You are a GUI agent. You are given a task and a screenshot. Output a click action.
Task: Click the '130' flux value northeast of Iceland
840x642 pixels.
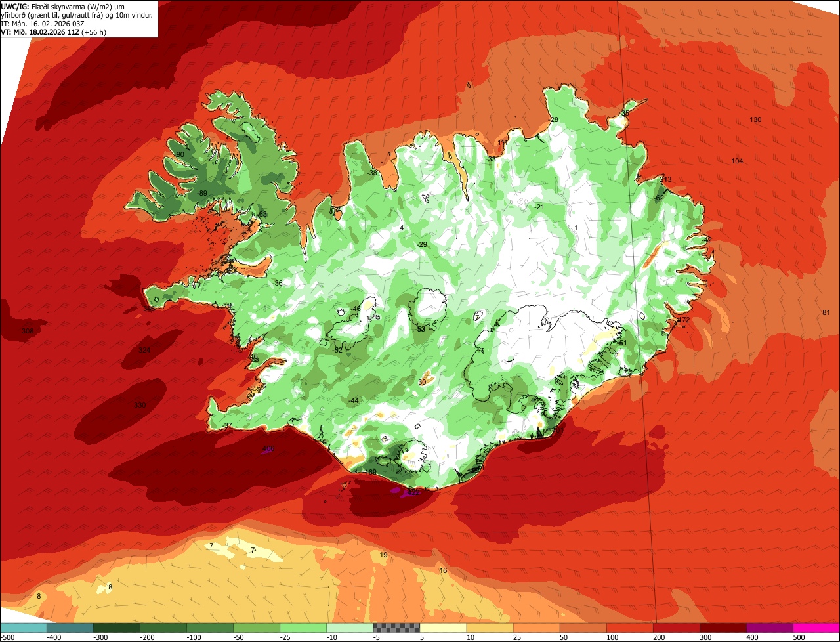[x=755, y=119]
